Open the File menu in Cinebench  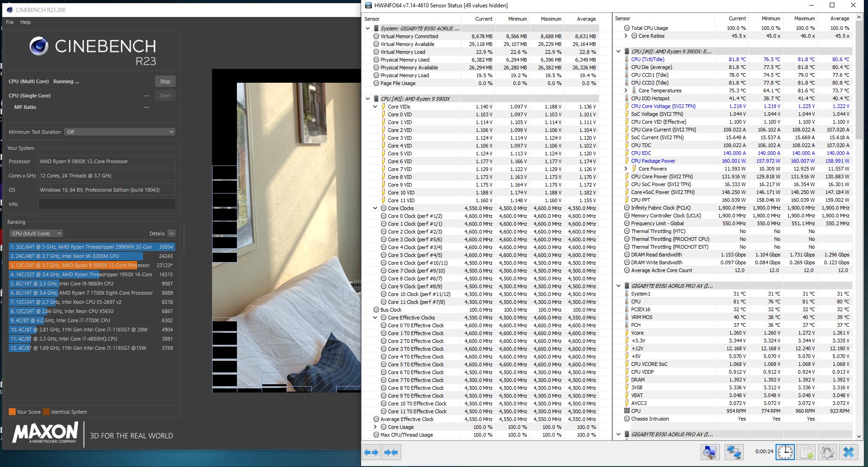10,22
